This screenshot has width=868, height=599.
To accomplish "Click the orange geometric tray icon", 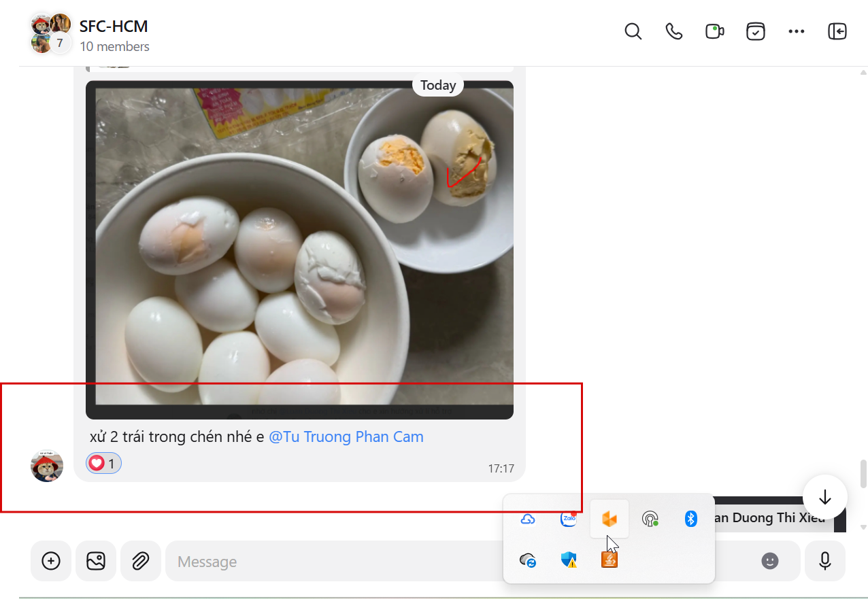I will 609,519.
